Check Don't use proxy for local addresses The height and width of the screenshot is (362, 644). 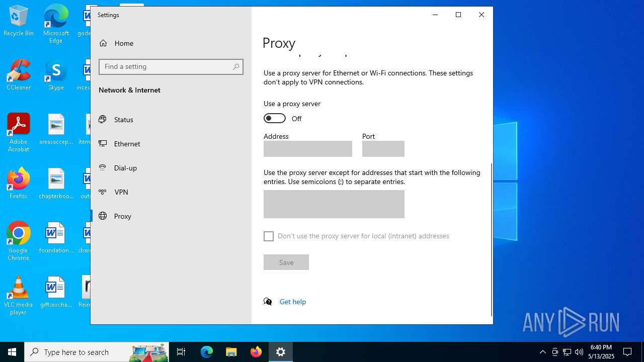click(x=269, y=236)
